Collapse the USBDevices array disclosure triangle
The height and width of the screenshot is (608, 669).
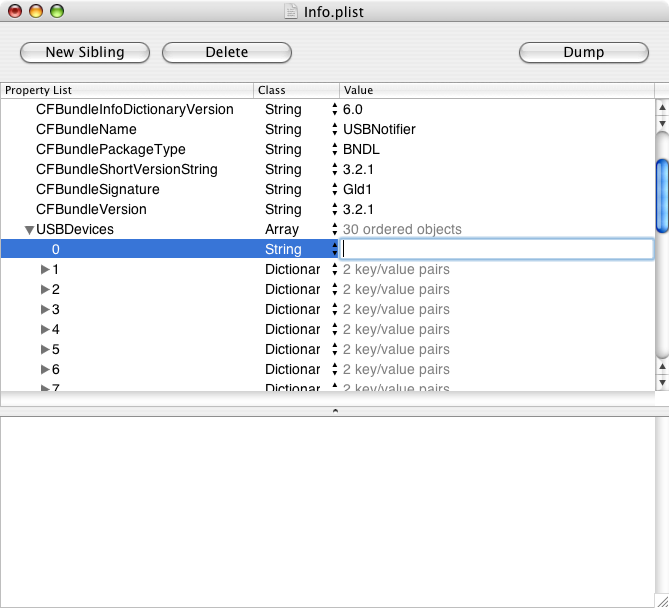29,230
